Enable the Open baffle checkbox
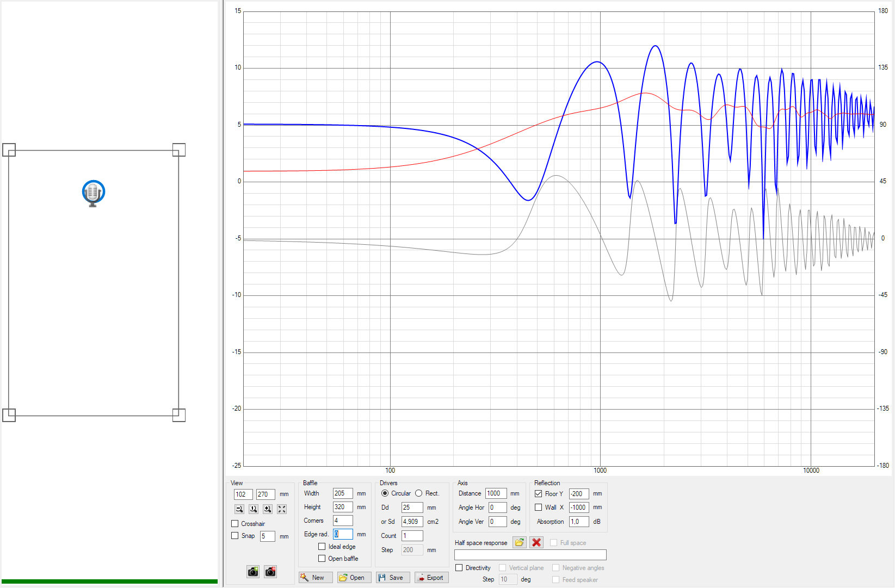The height and width of the screenshot is (588, 895). (322, 559)
